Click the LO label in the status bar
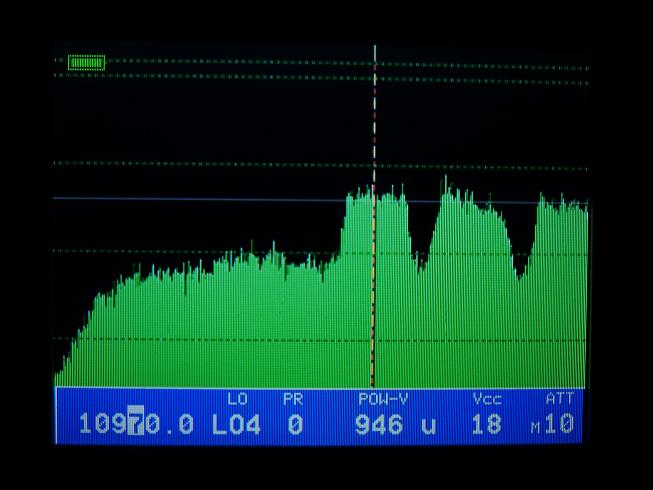653x490 pixels. pyautogui.click(x=238, y=399)
